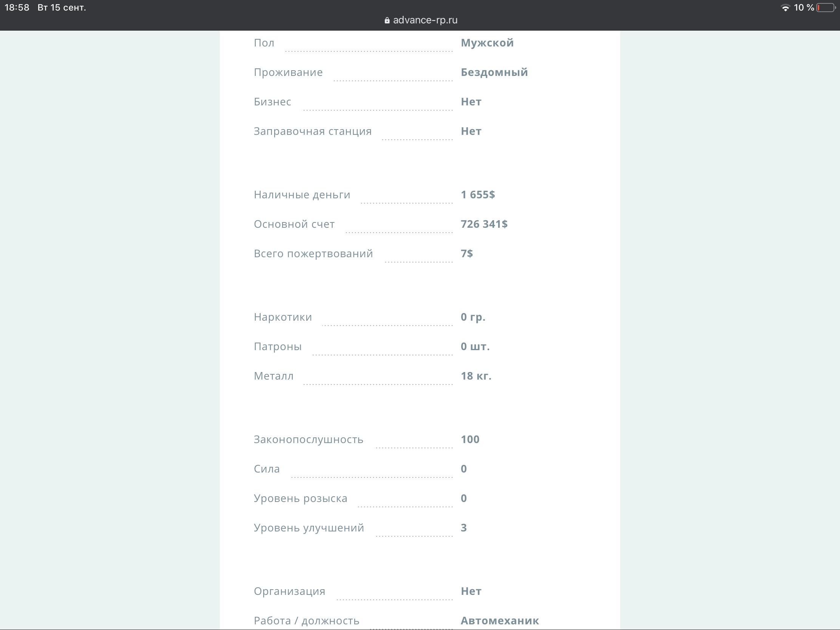The height and width of the screenshot is (630, 840).
Task: Select the 'Сила' label
Action: (267, 469)
